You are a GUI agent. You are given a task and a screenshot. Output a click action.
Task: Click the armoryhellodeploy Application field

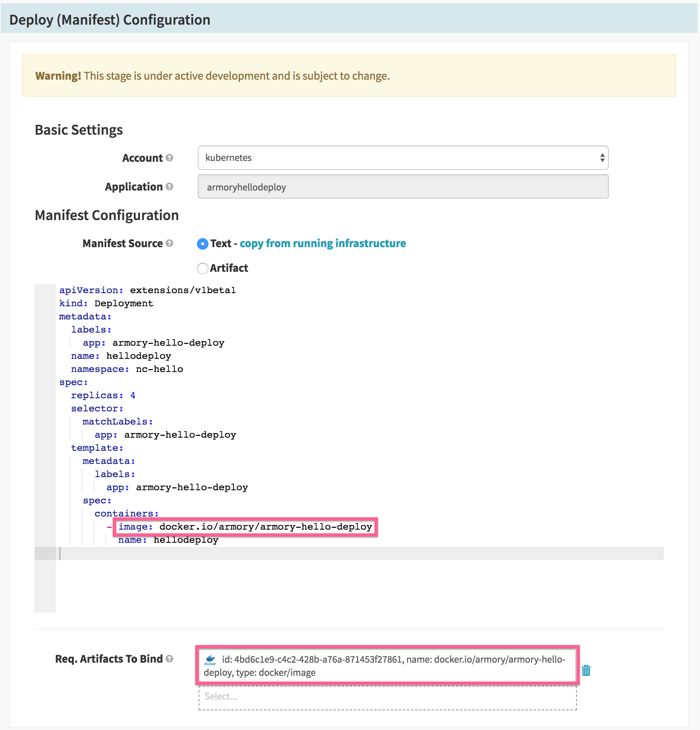click(x=403, y=187)
